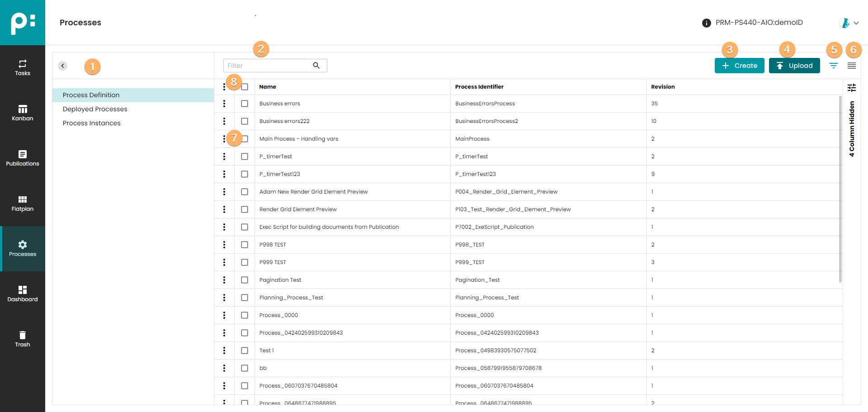Open the Dashboard section

tap(23, 294)
